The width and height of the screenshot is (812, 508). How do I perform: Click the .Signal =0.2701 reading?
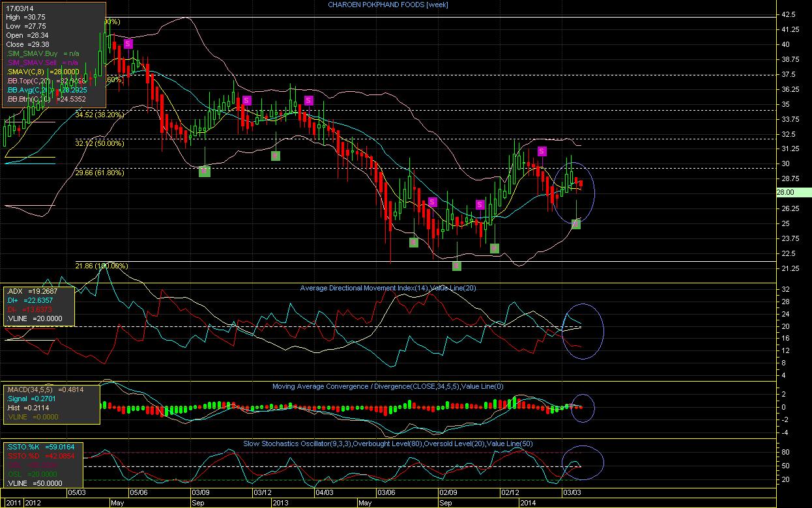pos(30,399)
